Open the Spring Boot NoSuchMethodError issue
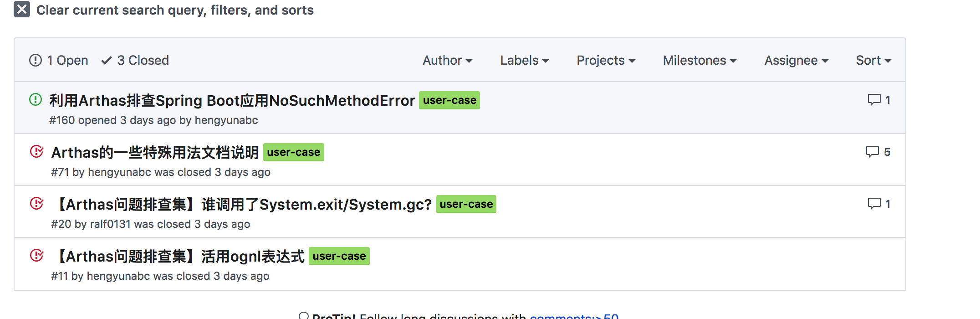The image size is (980, 319). (x=232, y=100)
